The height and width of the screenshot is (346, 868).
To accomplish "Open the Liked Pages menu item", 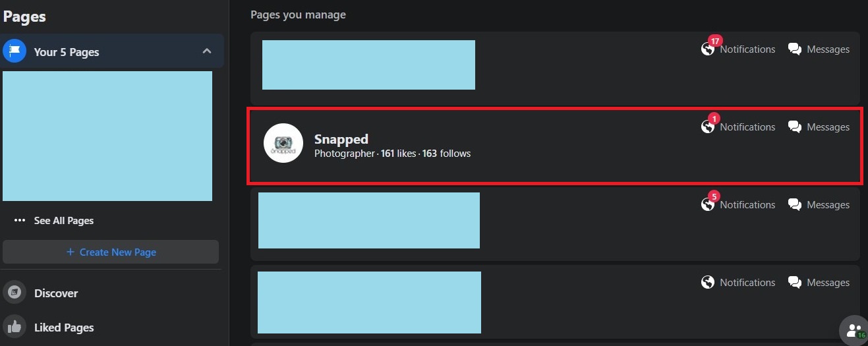I will tap(64, 328).
